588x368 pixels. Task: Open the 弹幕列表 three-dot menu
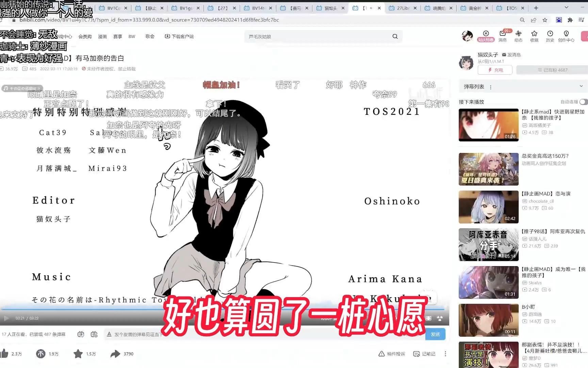pos(491,87)
